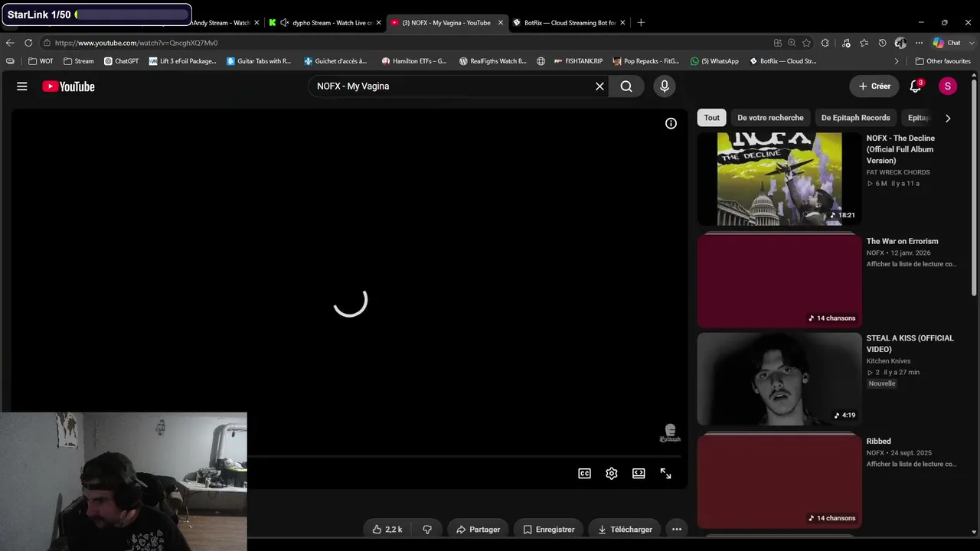Click the browser address bar URL

point(136,43)
